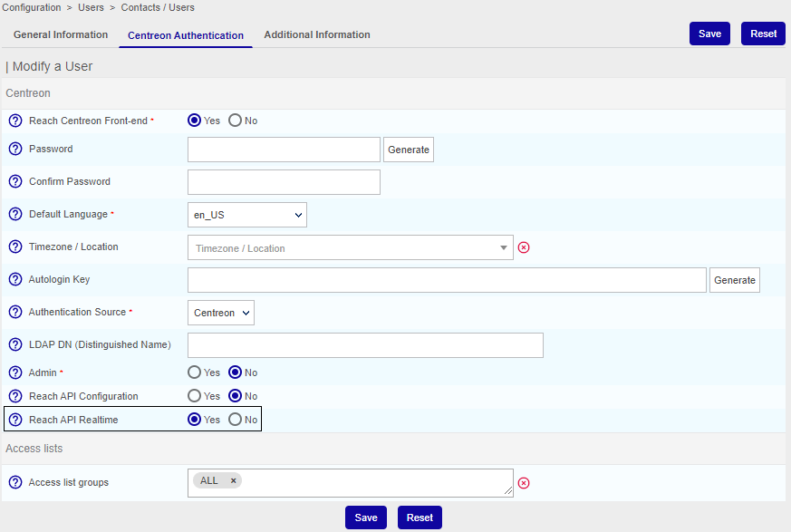Go to Configuration in the breadcrumb
Screen dimensions: 791x532
pos(32,7)
